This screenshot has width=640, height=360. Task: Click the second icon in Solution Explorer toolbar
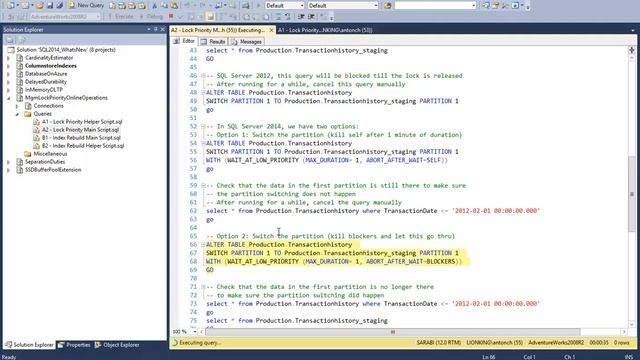(22, 40)
